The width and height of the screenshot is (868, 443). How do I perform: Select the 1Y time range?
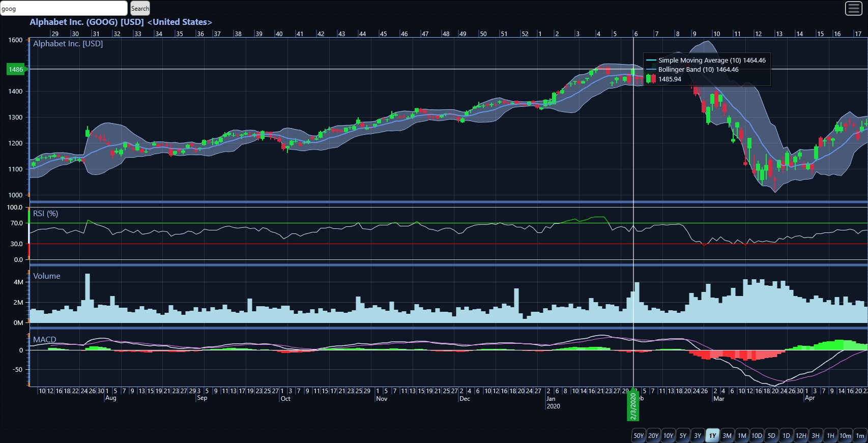[712, 435]
